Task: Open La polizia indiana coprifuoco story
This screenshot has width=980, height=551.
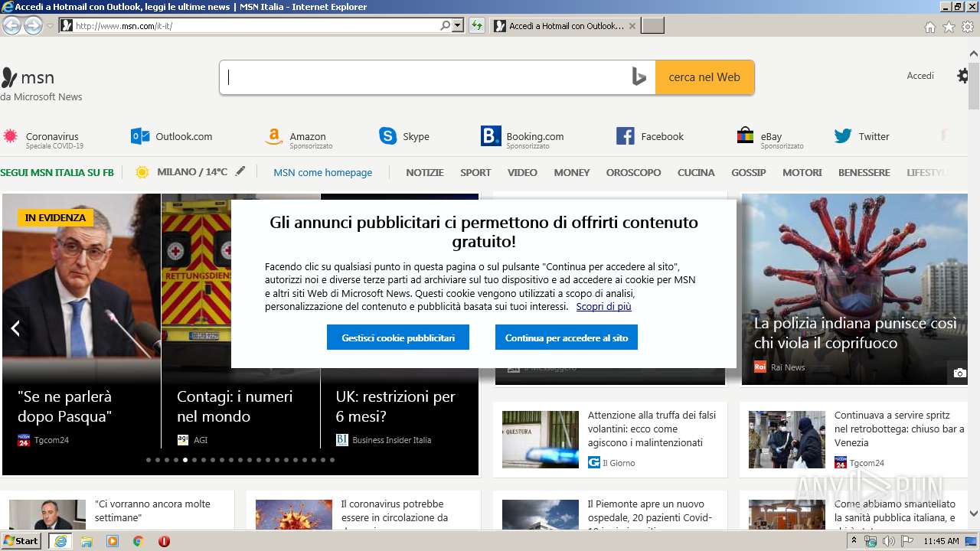Action: (x=855, y=333)
